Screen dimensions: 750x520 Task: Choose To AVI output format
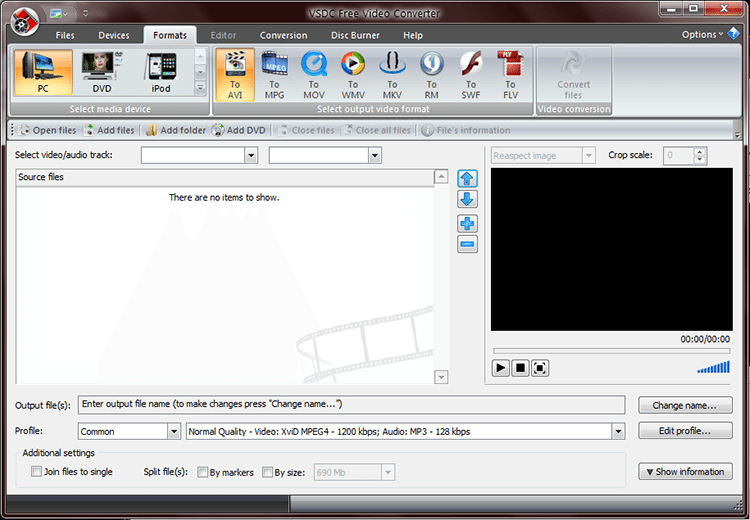coord(235,75)
